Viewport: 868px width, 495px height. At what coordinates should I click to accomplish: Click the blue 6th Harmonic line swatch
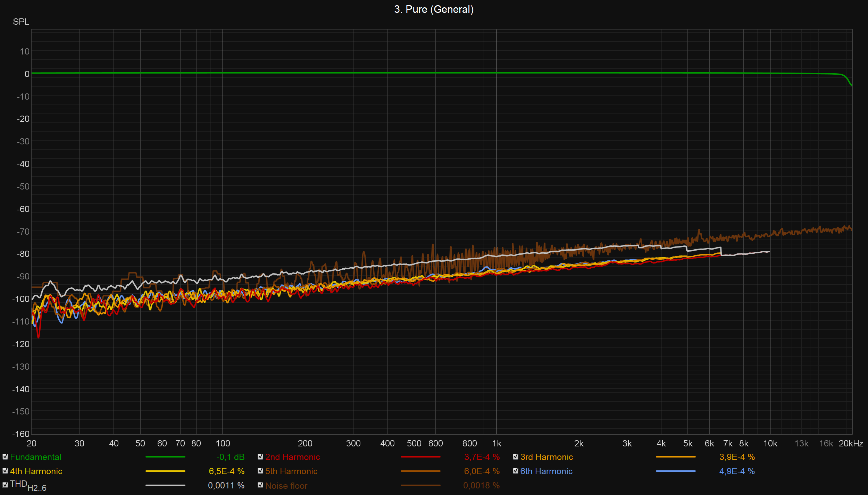[676, 471]
